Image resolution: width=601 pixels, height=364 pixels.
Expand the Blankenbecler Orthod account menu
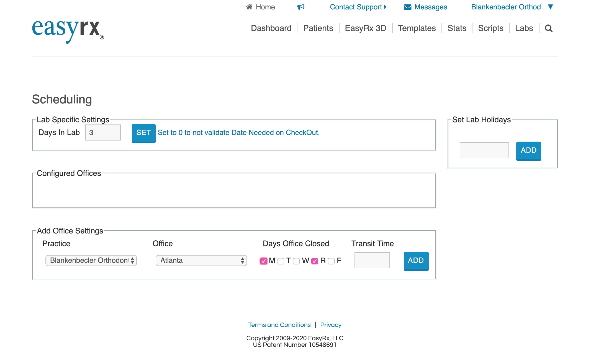[x=551, y=7]
